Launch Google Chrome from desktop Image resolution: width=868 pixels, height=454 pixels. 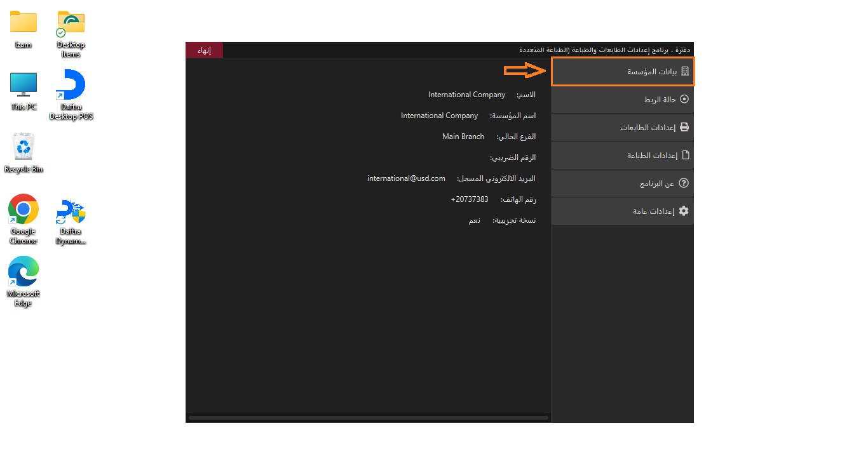tap(24, 219)
